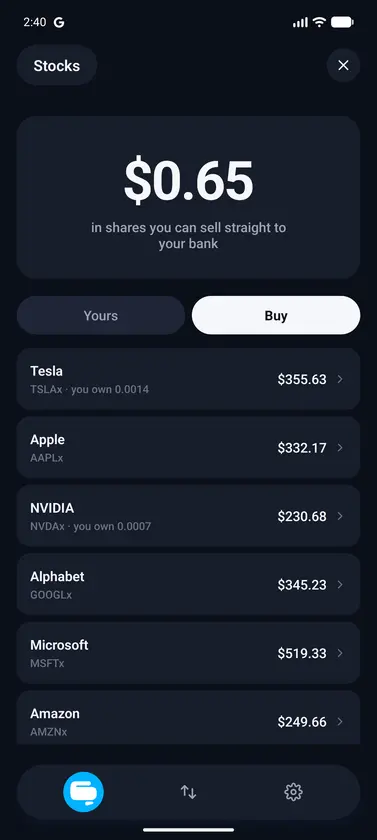The height and width of the screenshot is (840, 377).
Task: Tap the Wi-Fi status icon
Action: coord(319,22)
